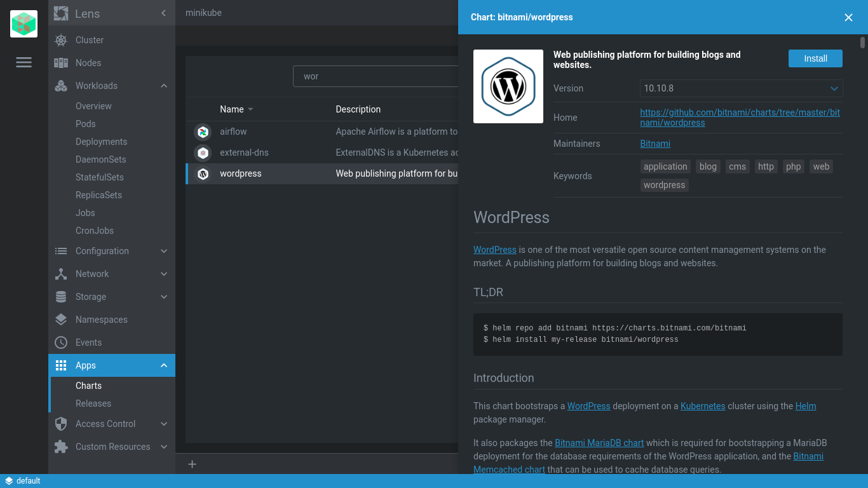Screen dimensions: 868x488
Task: Click the Access Control shield icon
Action: [61, 424]
